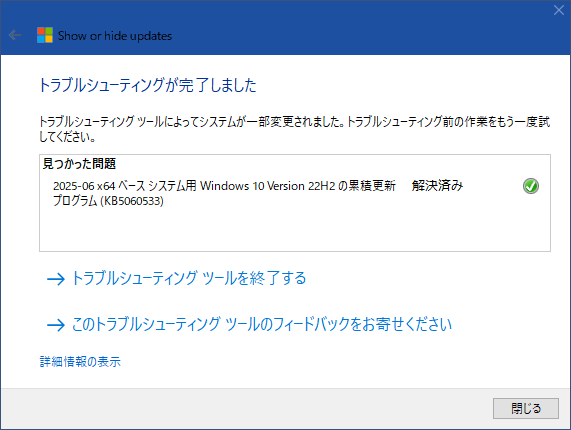Image resolution: width=571 pixels, height=430 pixels.
Task: Select トラブルシューティング ツールを終了する link text
Action: point(189,278)
